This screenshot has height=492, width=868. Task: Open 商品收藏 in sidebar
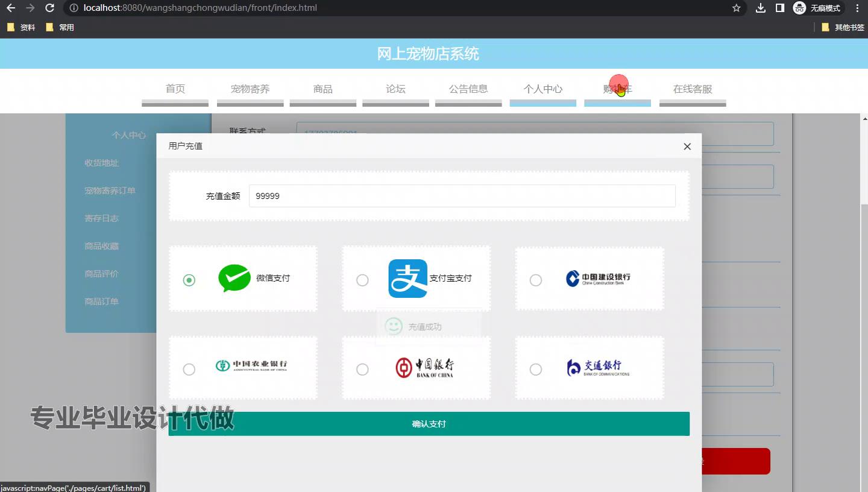click(x=102, y=246)
